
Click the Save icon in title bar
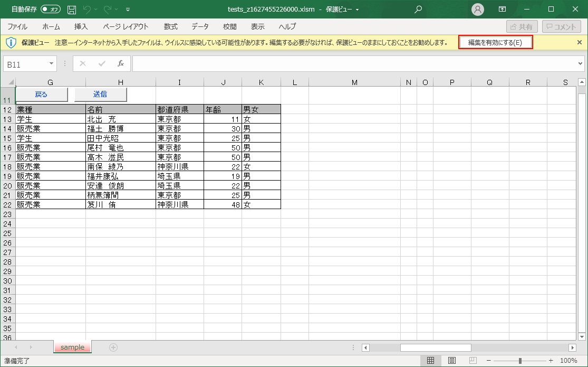(72, 10)
